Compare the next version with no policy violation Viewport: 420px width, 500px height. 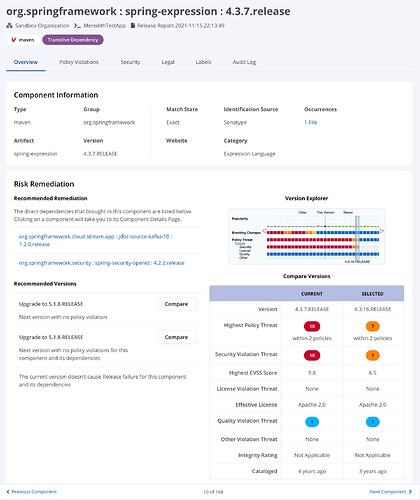tap(176, 304)
